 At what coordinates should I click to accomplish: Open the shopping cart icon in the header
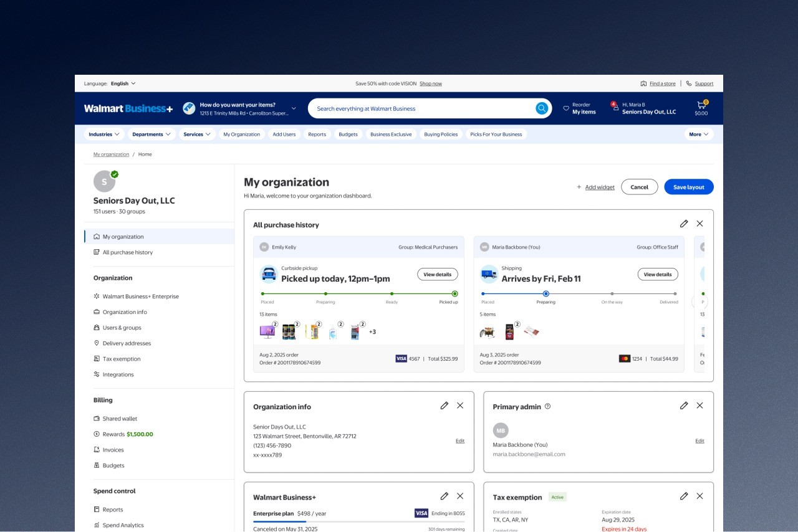coord(701,105)
